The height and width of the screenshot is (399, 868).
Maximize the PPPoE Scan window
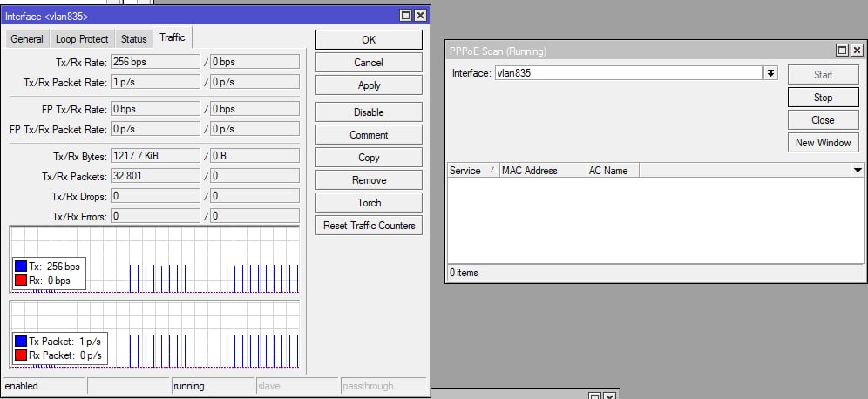tap(842, 51)
